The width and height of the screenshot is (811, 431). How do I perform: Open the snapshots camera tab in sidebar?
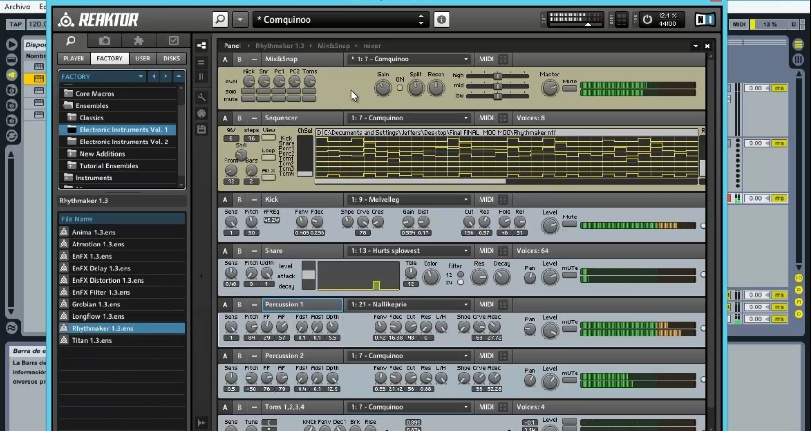click(x=104, y=40)
